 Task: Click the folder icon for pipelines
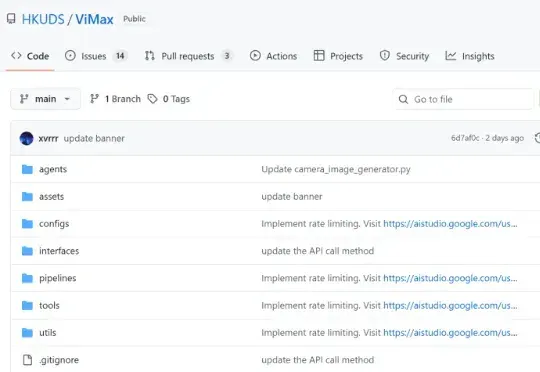pyautogui.click(x=27, y=278)
